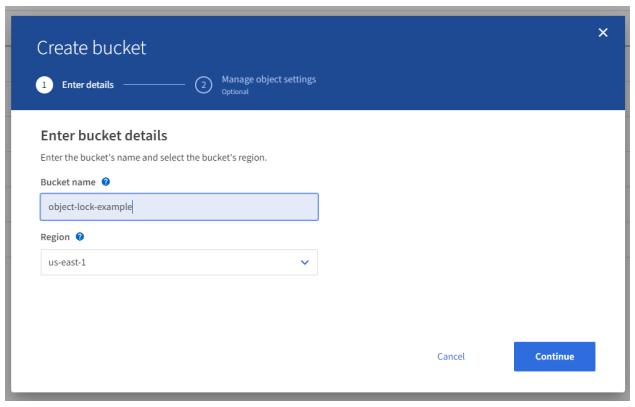The width and height of the screenshot is (635, 407).
Task: Click the Region help icon
Action: click(80, 237)
